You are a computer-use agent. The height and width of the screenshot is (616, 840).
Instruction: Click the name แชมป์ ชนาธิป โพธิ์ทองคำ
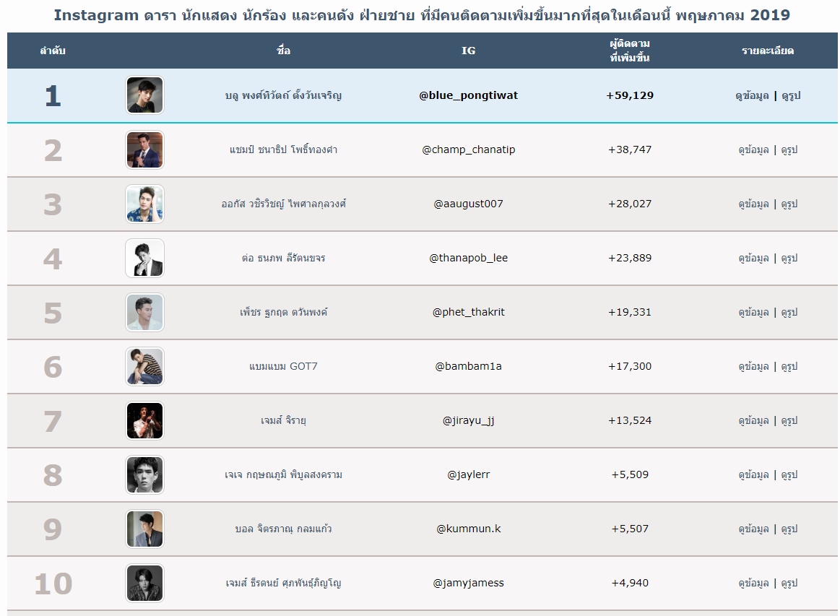(283, 149)
